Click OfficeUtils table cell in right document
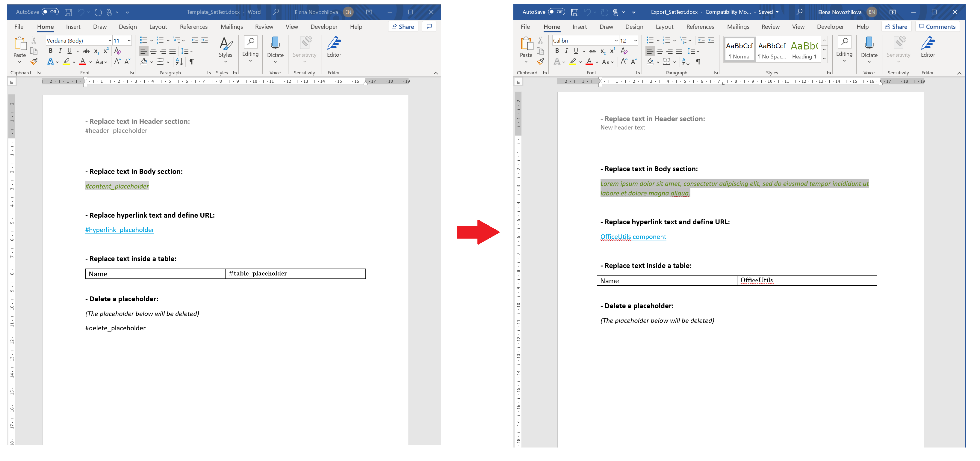 807,280
